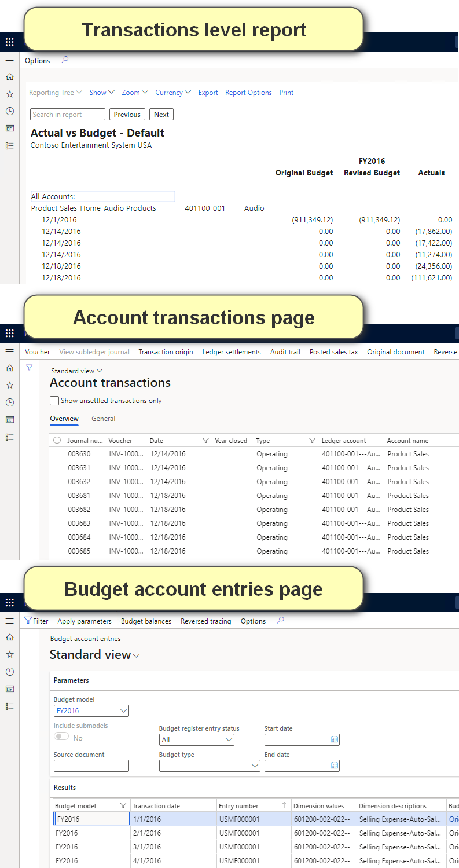Open the Budget model FY2016 combo box
459x868 pixels.
coord(91,711)
